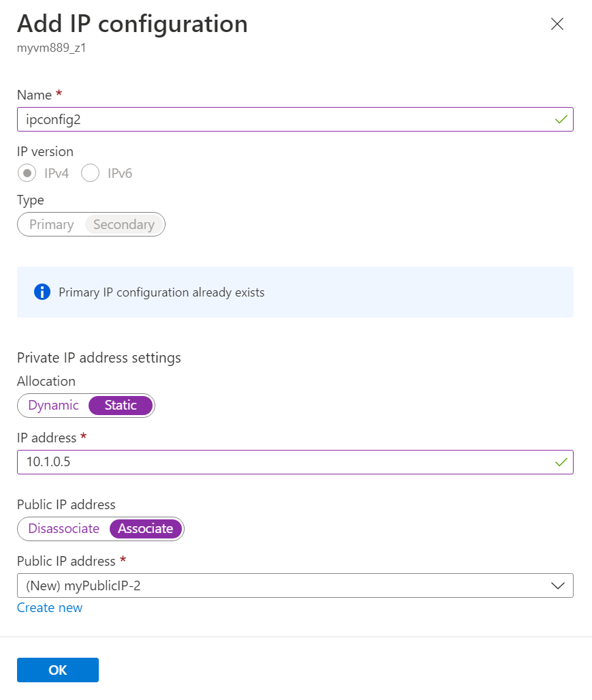Click the Create new link
Viewport: 592px width, 700px height.
[x=50, y=608]
